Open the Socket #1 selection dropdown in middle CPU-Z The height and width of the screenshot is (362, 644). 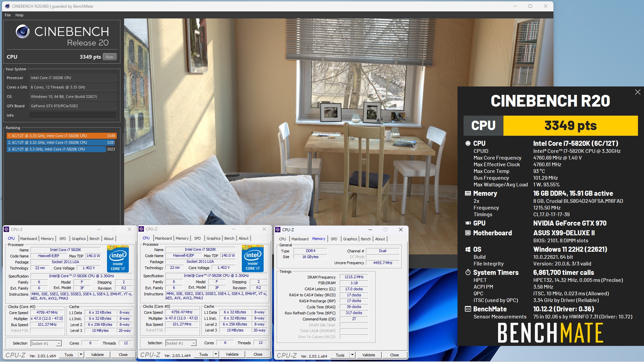194,343
